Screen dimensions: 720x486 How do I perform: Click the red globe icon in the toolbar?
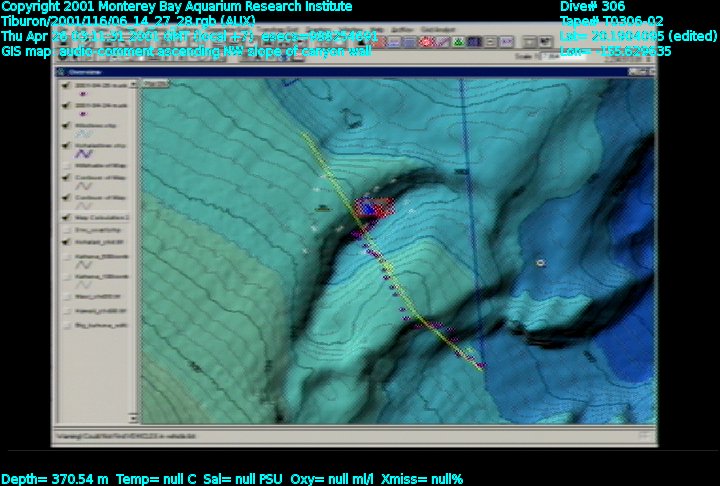point(425,42)
